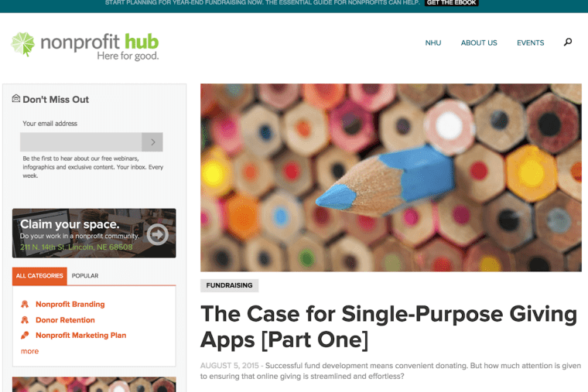
Task: Click the search magnifier icon
Action: coord(568,42)
